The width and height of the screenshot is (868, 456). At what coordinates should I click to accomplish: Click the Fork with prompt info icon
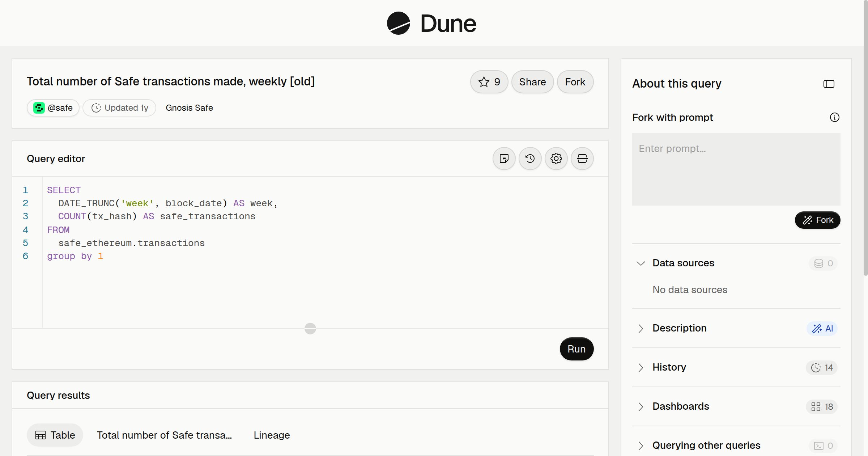[x=834, y=117]
